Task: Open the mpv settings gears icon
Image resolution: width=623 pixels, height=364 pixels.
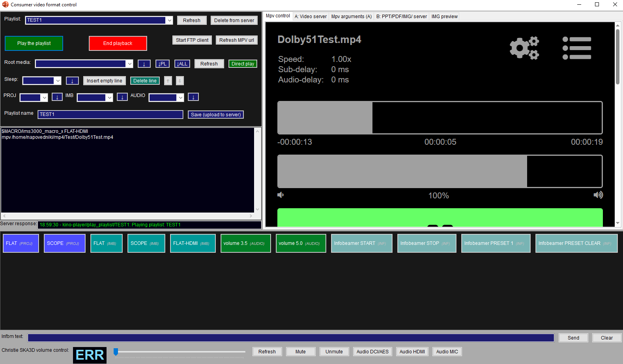Action: 524,48
